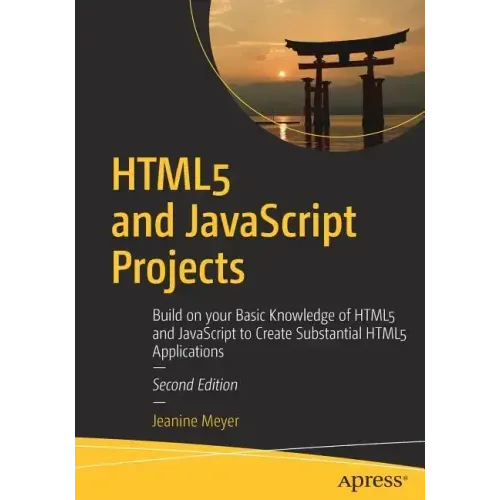
Task: Click the subtitle word 'Applications'
Action: click(x=188, y=352)
